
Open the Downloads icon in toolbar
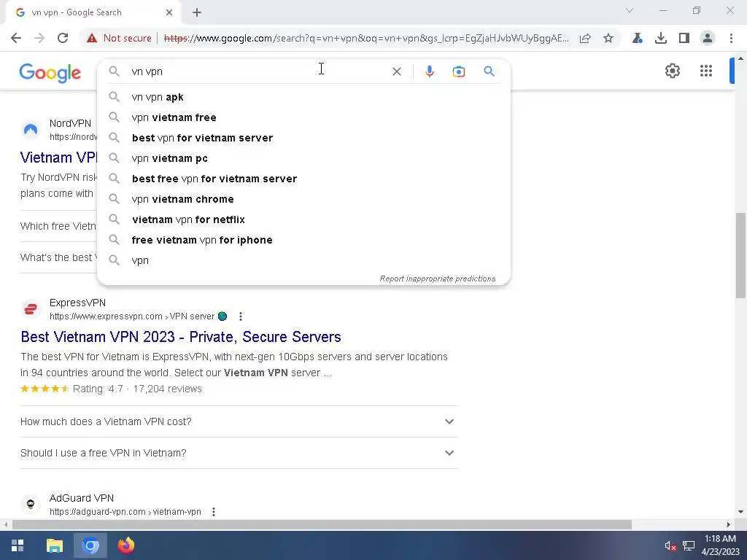pos(661,38)
